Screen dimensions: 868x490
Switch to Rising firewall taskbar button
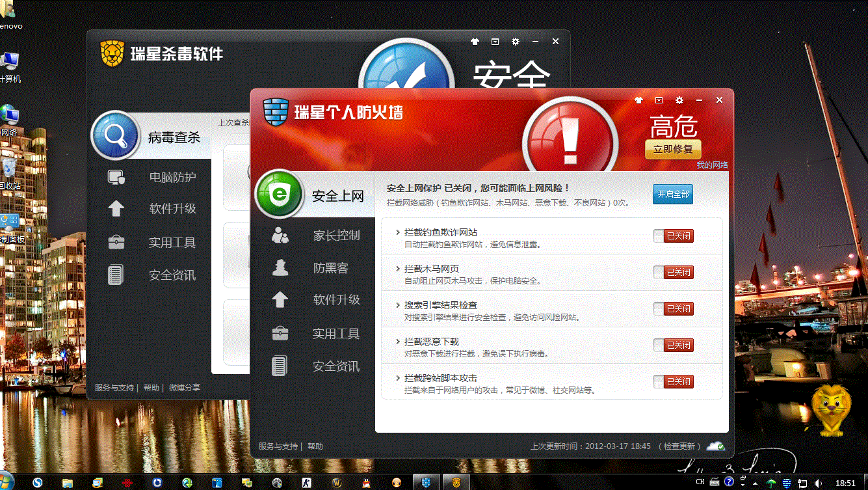[427, 482]
